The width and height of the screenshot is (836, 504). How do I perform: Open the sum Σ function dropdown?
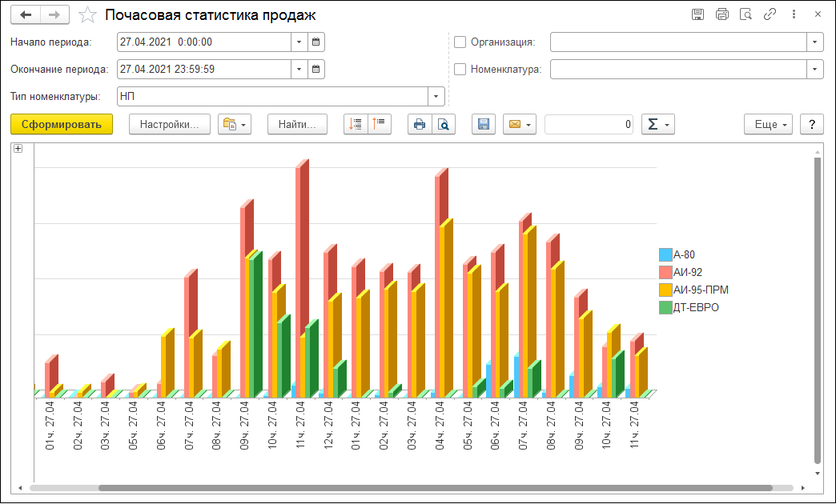(x=657, y=124)
